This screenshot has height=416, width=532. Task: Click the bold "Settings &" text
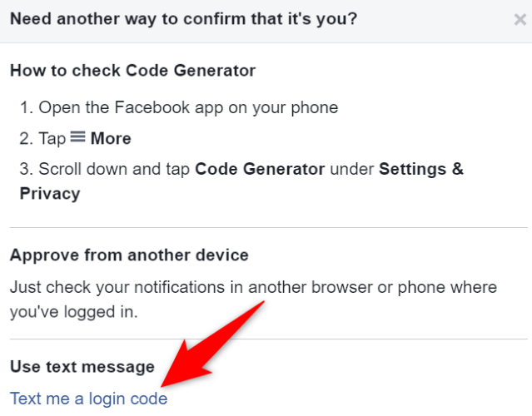[421, 169]
